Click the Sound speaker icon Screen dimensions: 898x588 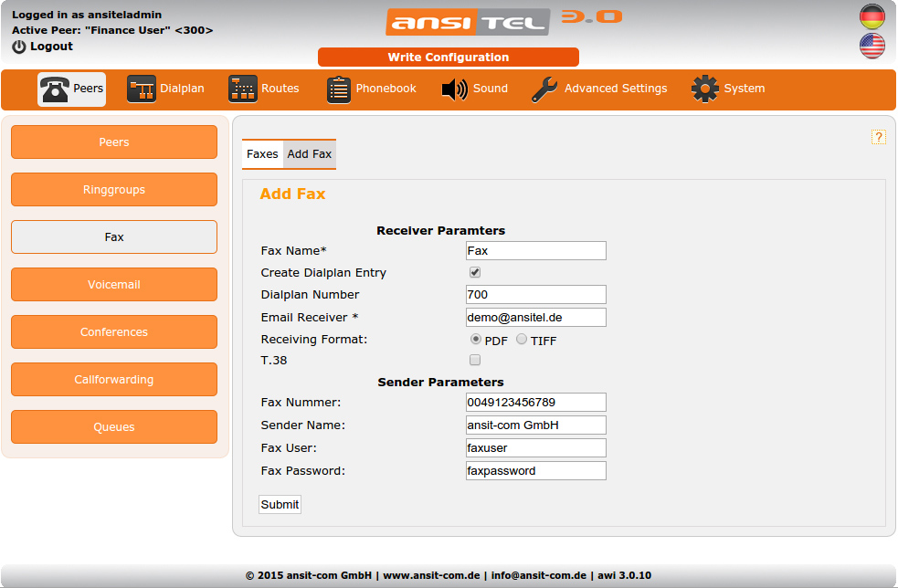click(x=454, y=89)
